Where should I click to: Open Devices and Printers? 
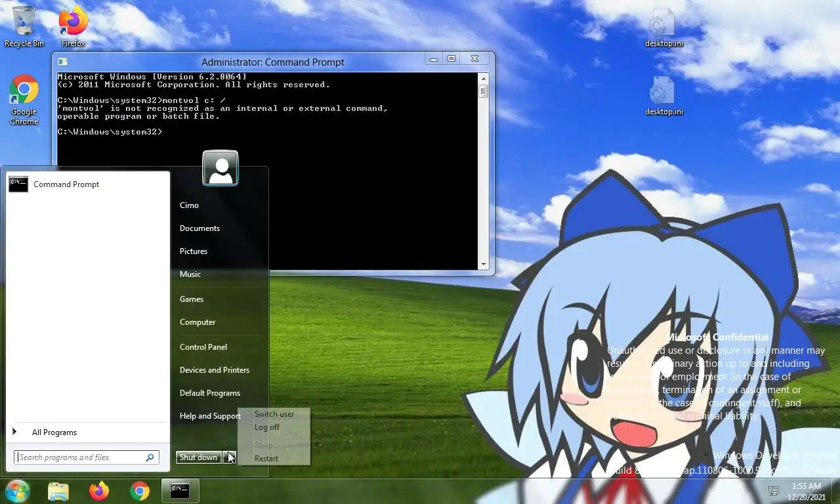click(x=215, y=370)
